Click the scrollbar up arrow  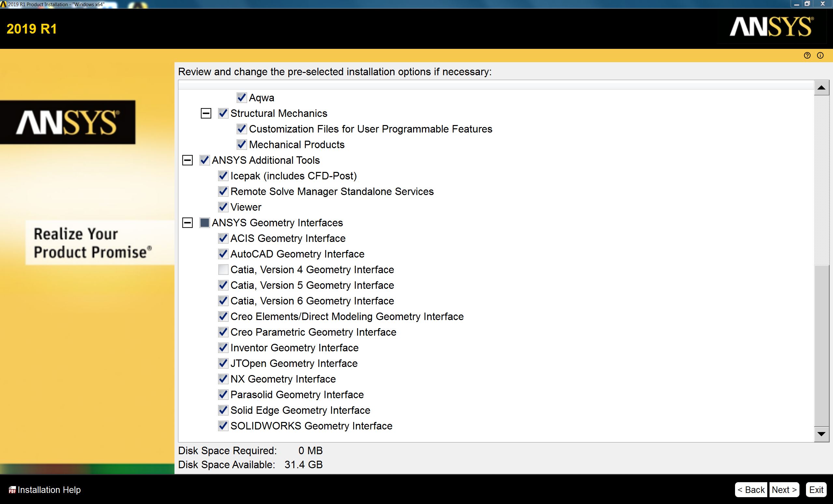822,88
